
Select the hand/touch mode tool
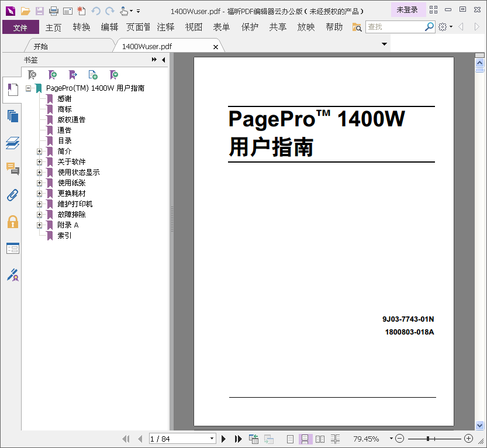click(124, 11)
